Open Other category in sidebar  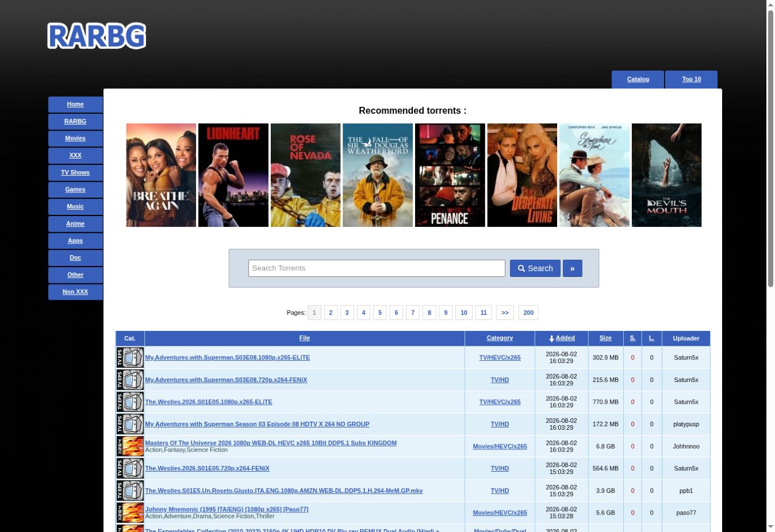75,275
